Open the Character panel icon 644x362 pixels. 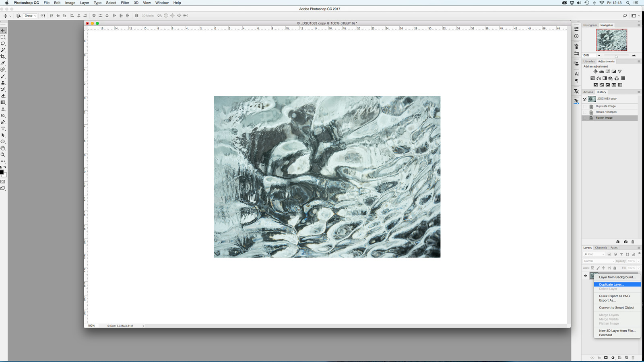pyautogui.click(x=576, y=74)
